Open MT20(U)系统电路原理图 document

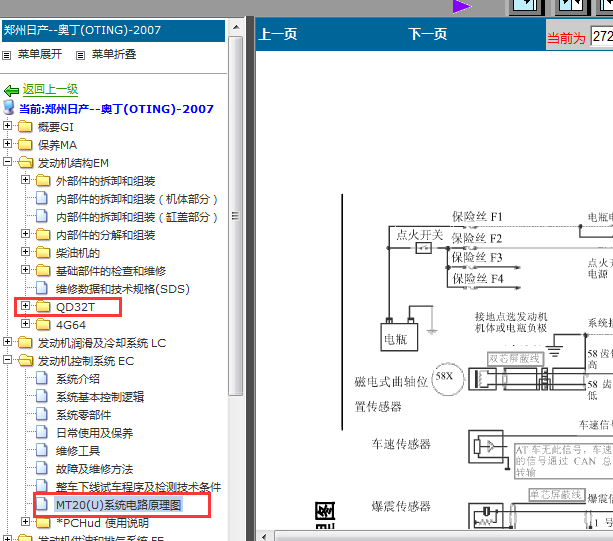tap(118, 505)
